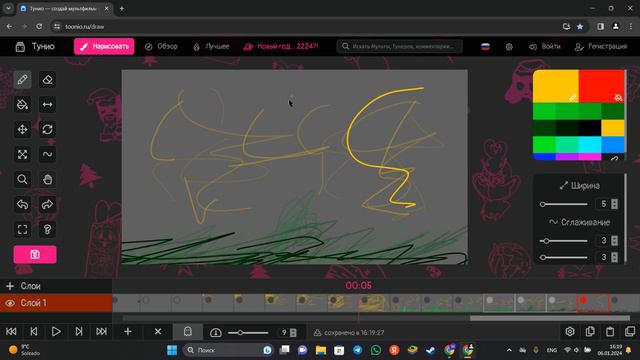Paste frame from clipboard icon
Viewport: 640px width, 360px height.
pyautogui.click(x=610, y=331)
